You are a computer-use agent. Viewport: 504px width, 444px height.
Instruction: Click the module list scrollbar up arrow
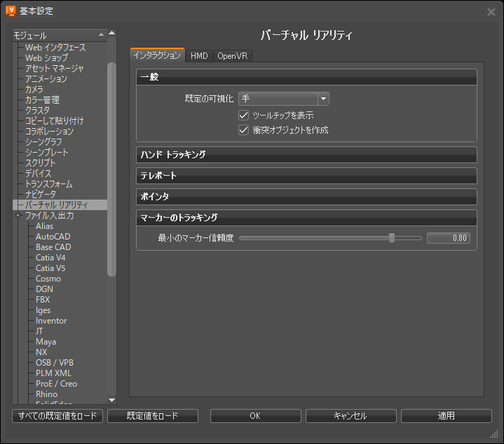pos(112,33)
